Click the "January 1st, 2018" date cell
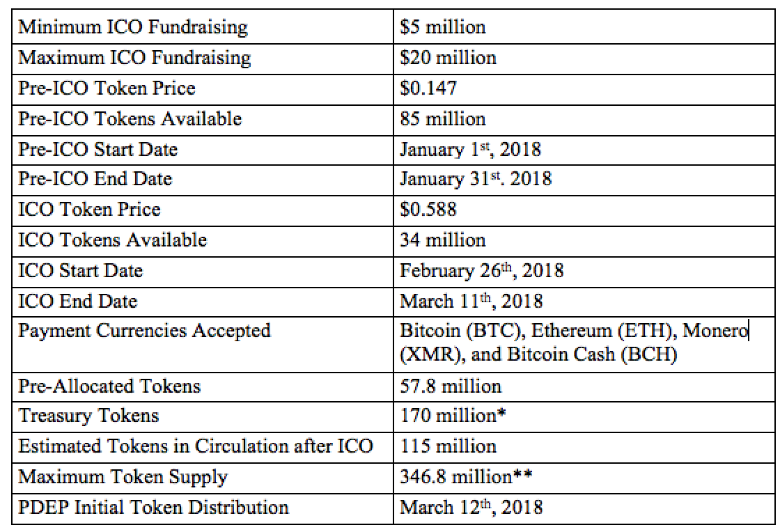The height and width of the screenshot is (532, 780). 470,149
